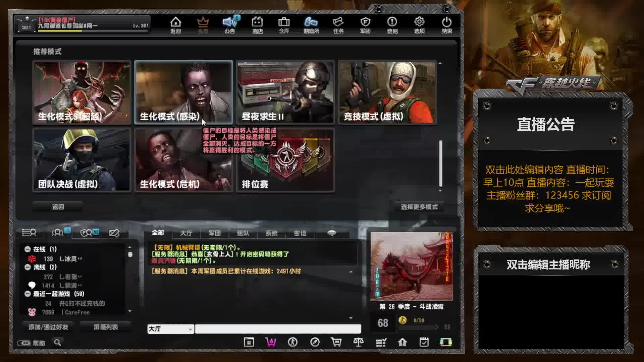Viewport: 644px width, 362px height.
Task: Click the 添加/通过好友 button
Action: pos(48,327)
